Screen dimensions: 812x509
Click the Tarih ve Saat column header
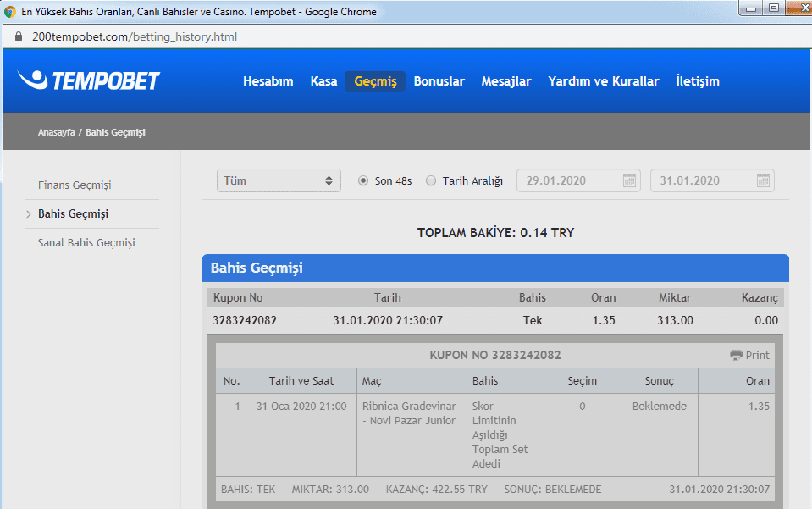(301, 381)
